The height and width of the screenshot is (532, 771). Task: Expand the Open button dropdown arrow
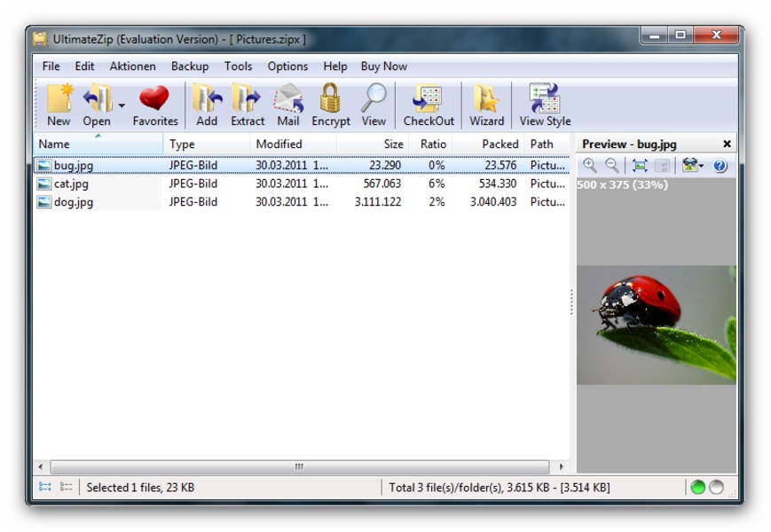pyautogui.click(x=122, y=106)
